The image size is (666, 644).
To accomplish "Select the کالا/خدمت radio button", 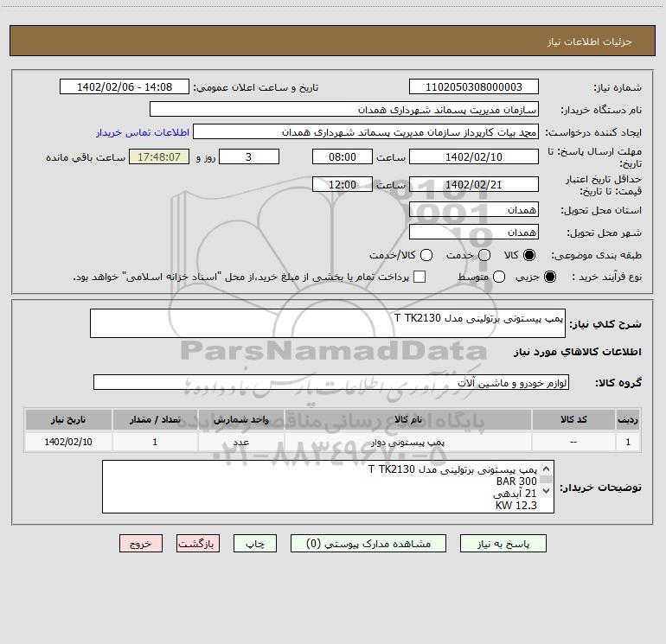I will pos(426,255).
